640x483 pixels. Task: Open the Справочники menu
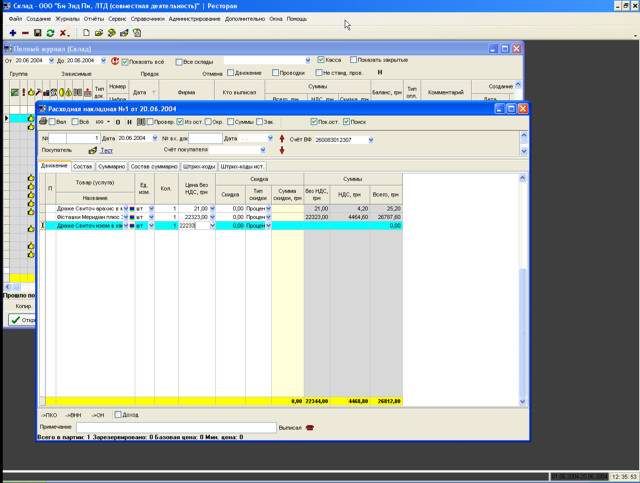(x=147, y=19)
